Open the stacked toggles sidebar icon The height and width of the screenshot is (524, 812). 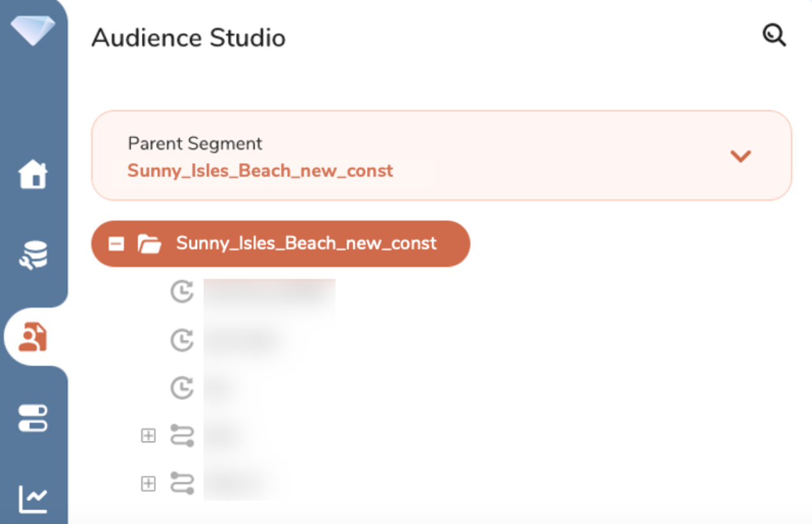pos(33,418)
